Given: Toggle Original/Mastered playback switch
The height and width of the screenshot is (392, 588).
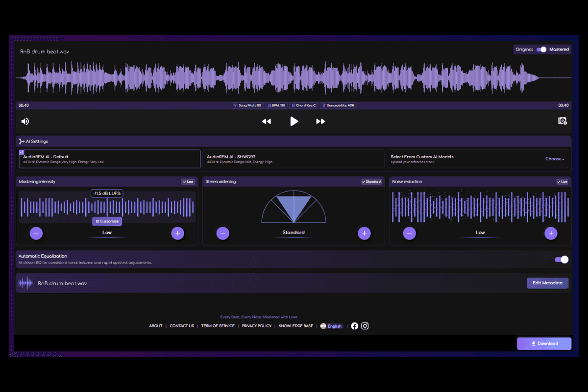Looking at the screenshot, I should (x=541, y=49).
